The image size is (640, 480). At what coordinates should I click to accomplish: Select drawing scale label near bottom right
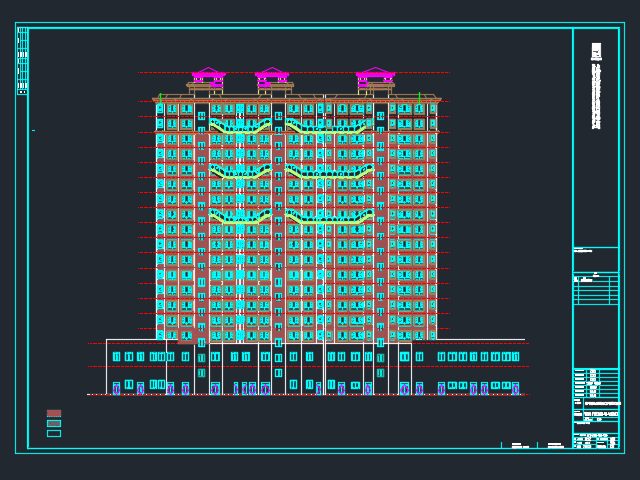tap(554, 444)
